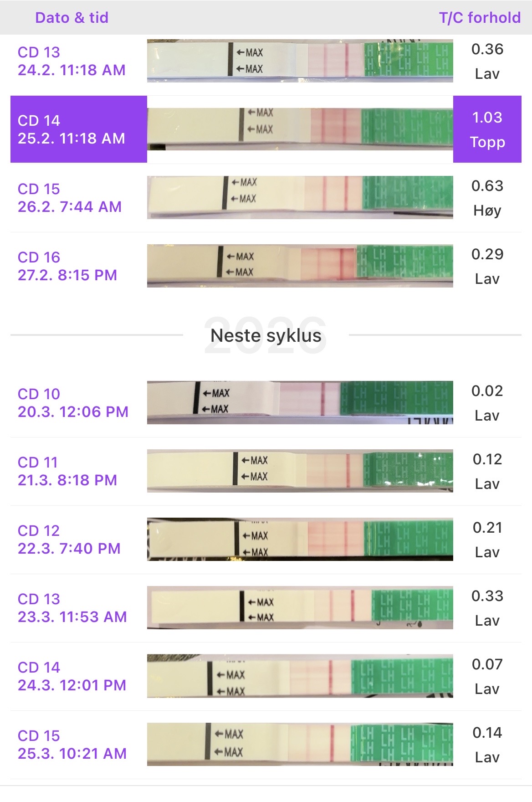Viewport: 532px width, 802px height.
Task: Open the strip photo for 24.3. 12:01 PM
Action: point(300,676)
